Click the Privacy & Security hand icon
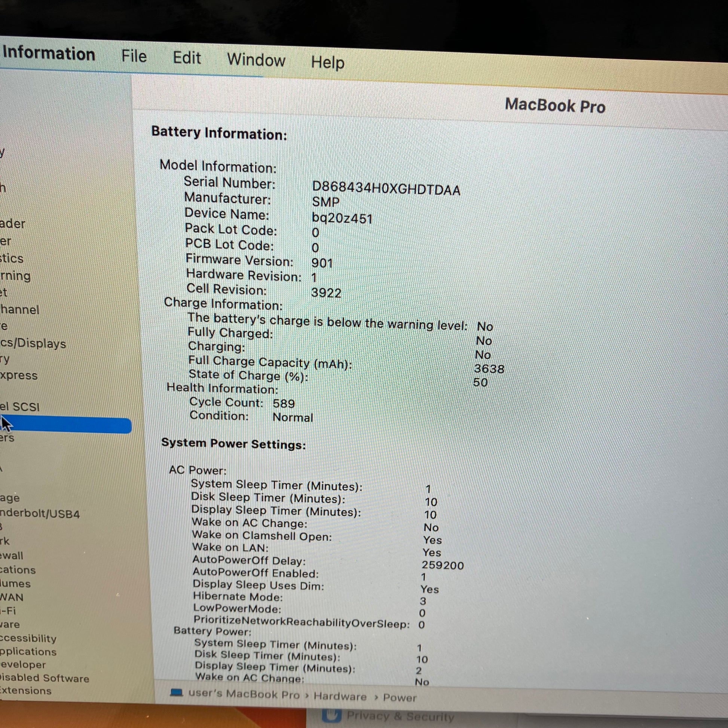Screen dimensions: 728x728 click(x=331, y=715)
